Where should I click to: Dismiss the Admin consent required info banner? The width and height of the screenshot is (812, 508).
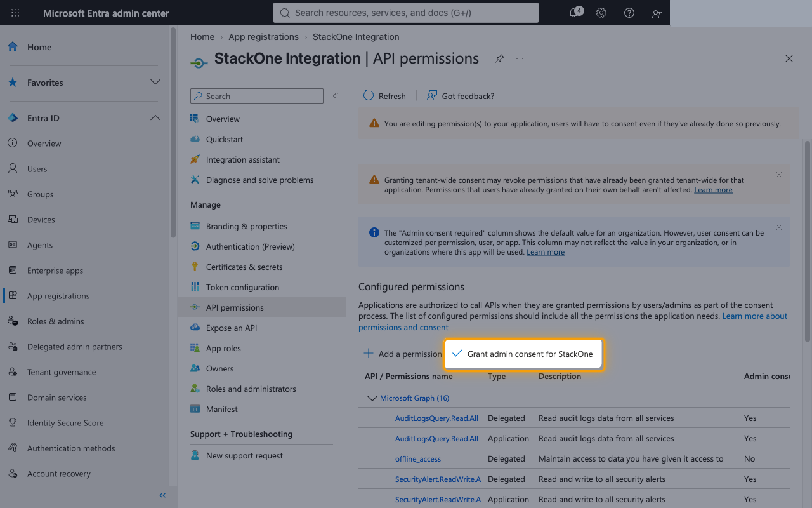[779, 227]
